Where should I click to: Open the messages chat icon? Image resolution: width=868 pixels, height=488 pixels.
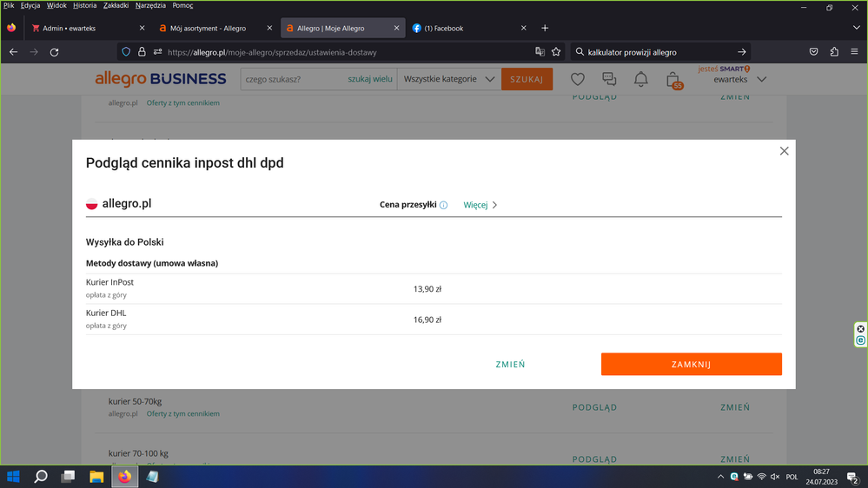pos(609,80)
